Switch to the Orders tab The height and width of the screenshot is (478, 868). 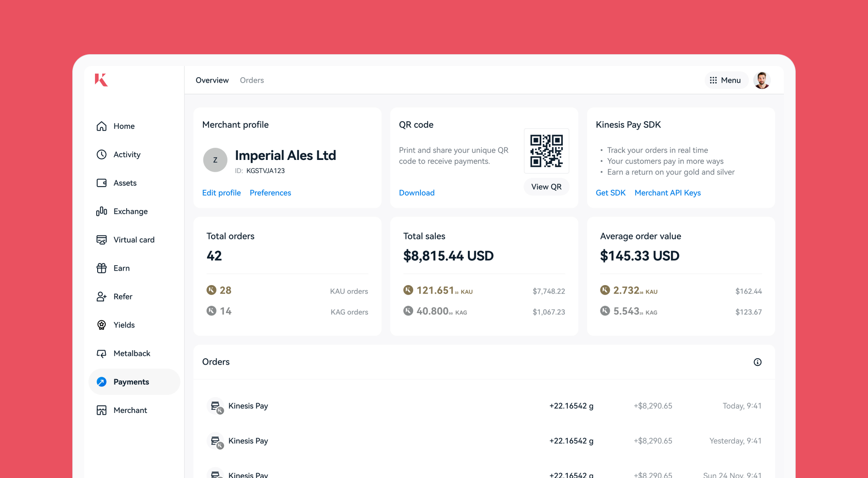[252, 80]
